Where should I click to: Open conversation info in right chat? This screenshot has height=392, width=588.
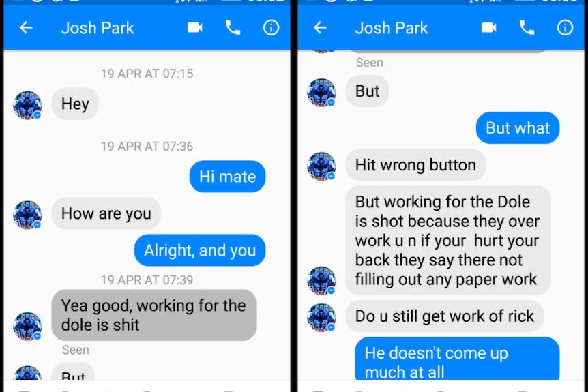click(565, 28)
